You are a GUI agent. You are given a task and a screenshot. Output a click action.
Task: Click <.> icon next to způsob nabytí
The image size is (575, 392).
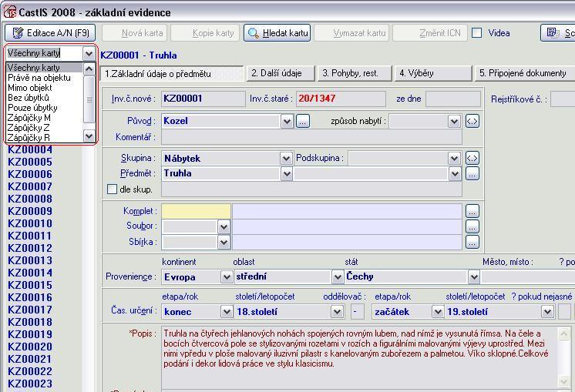pyautogui.click(x=472, y=121)
